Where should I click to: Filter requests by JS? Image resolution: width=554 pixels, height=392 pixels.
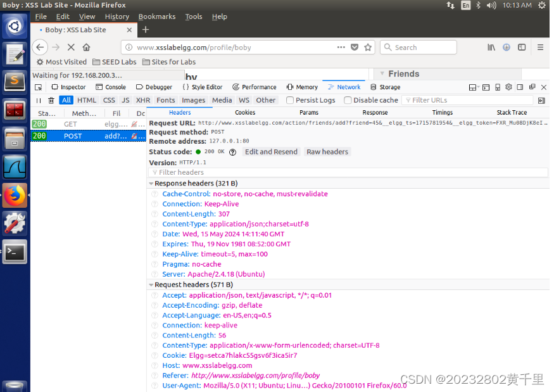click(125, 100)
